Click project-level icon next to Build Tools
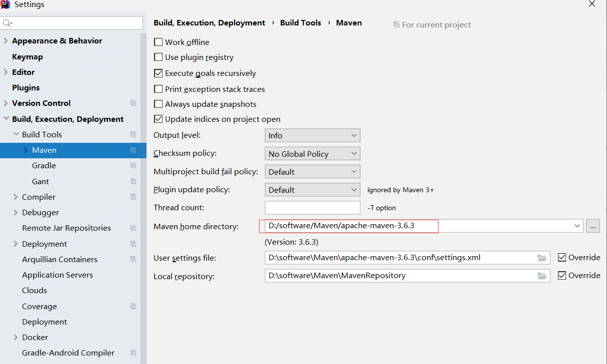 pyautogui.click(x=133, y=134)
